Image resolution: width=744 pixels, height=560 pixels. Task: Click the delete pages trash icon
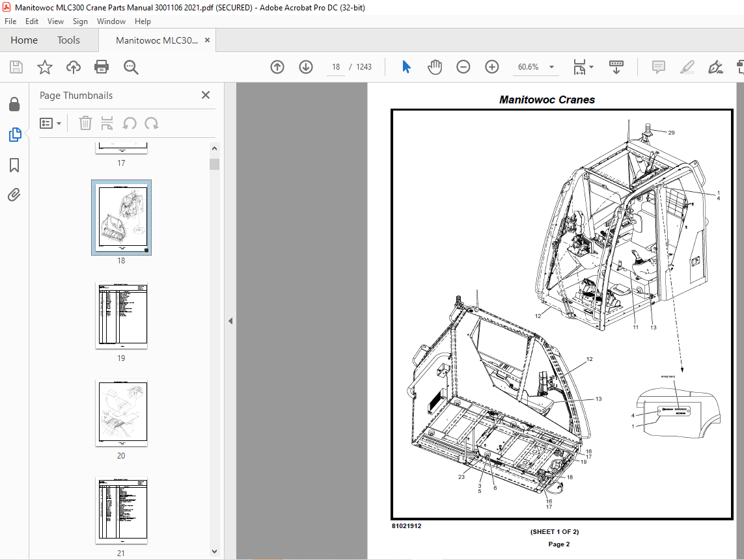(85, 124)
